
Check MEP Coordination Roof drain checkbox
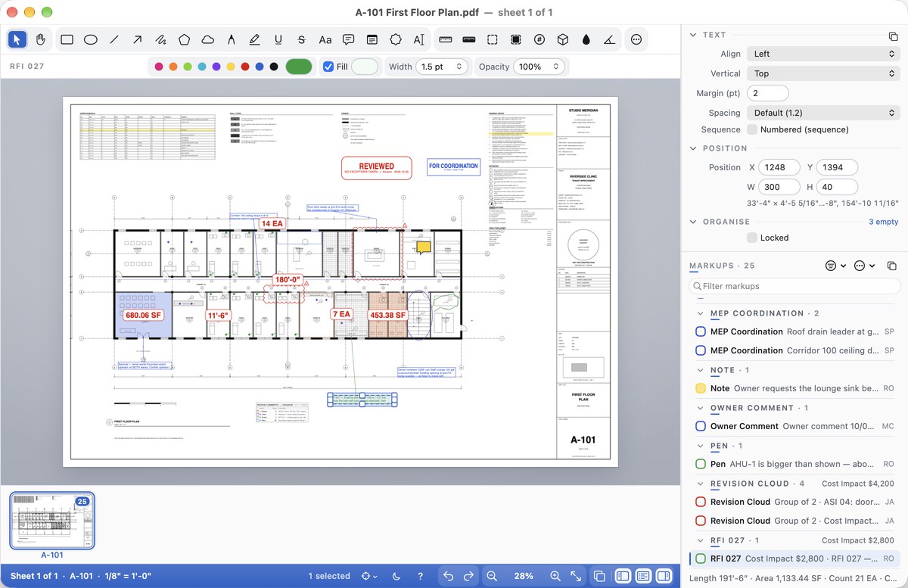pyautogui.click(x=700, y=331)
